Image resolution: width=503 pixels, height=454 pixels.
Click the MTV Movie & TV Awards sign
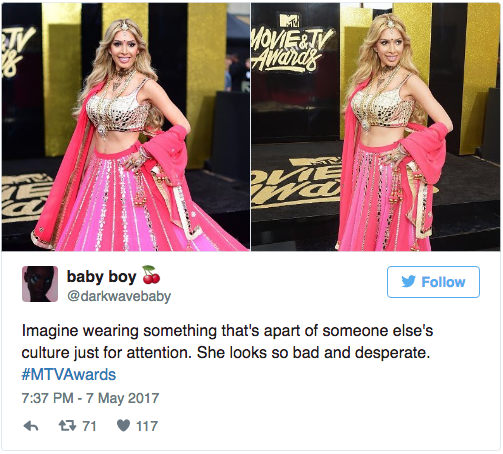tap(291, 44)
